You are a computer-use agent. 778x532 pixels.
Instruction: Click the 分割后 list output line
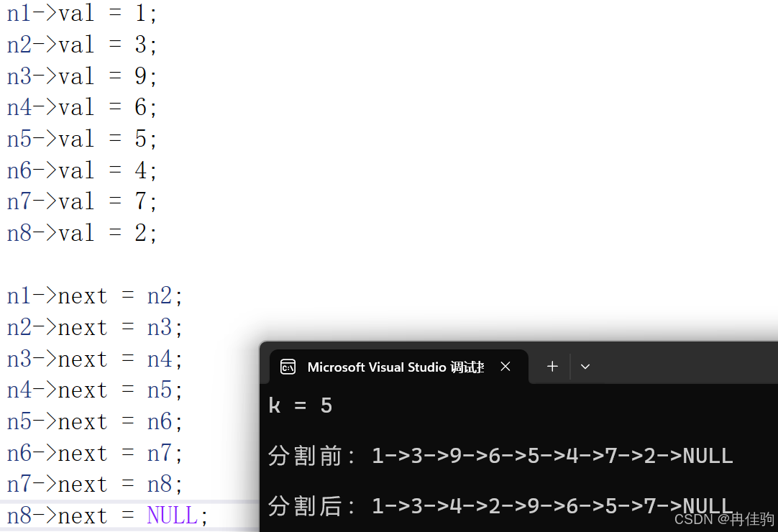(x=500, y=506)
